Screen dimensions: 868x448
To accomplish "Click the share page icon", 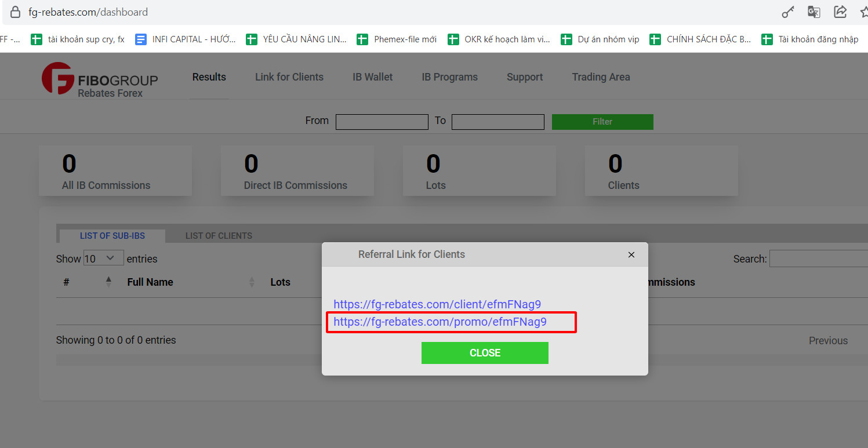I will tap(840, 12).
